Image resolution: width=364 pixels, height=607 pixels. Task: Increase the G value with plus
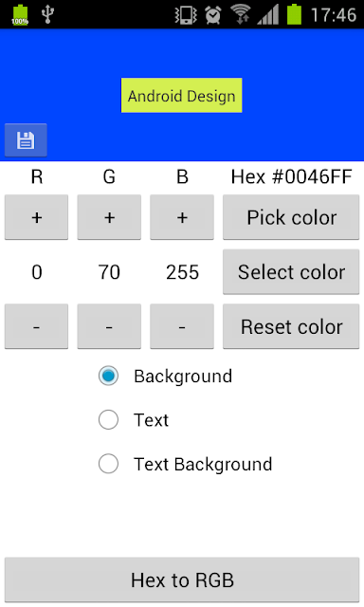109,217
